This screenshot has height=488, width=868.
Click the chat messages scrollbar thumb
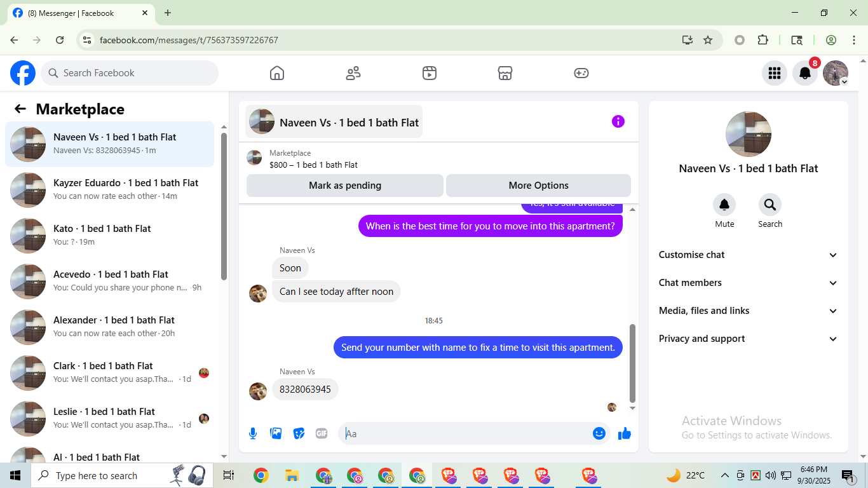(632, 363)
